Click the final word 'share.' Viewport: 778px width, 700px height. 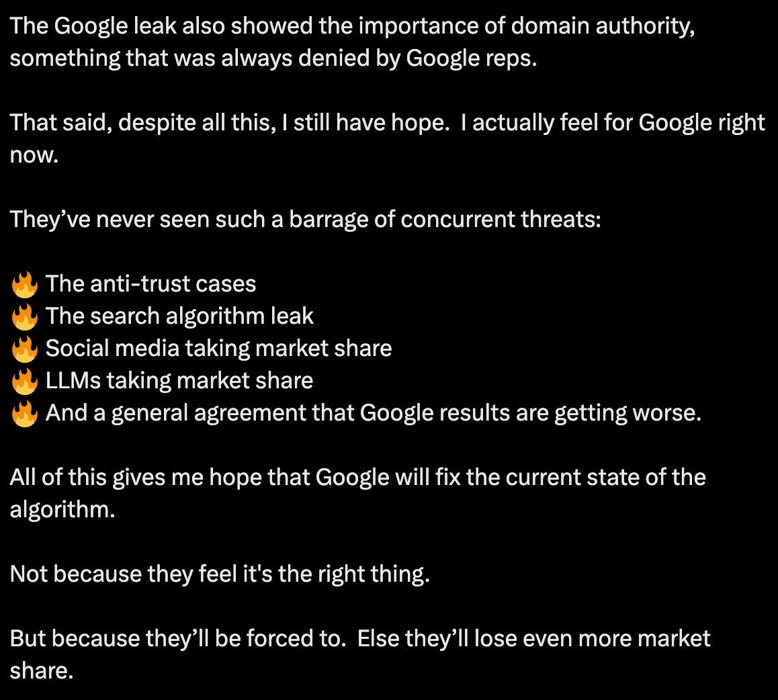click(42, 671)
